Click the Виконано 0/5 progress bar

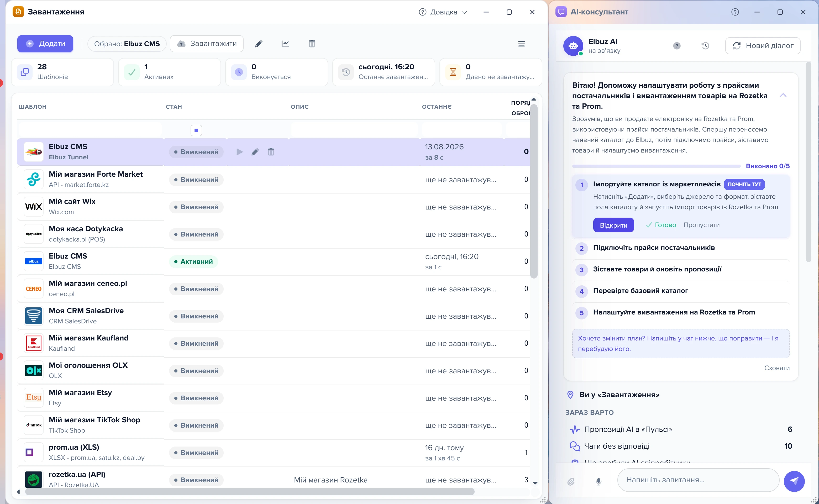[656, 166]
